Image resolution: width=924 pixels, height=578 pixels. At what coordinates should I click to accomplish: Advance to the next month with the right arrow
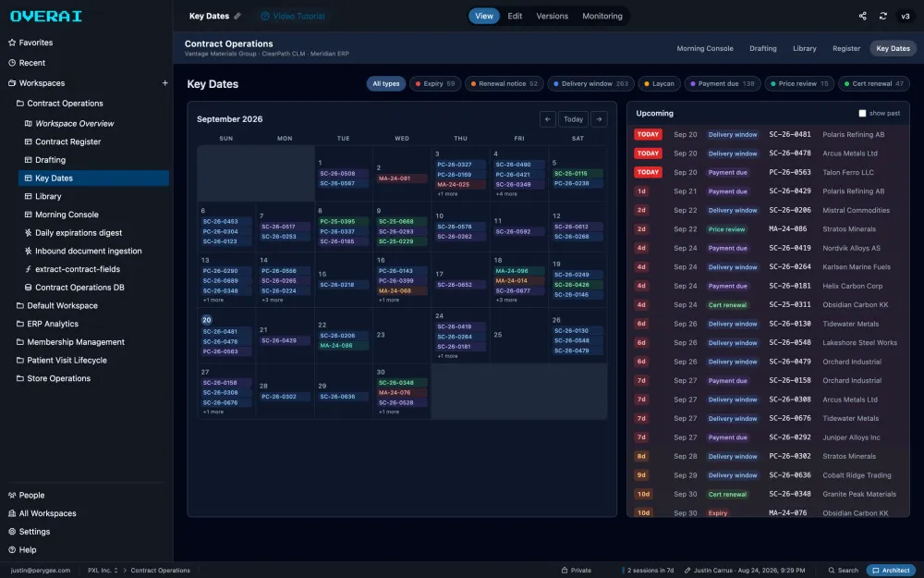[x=599, y=119]
